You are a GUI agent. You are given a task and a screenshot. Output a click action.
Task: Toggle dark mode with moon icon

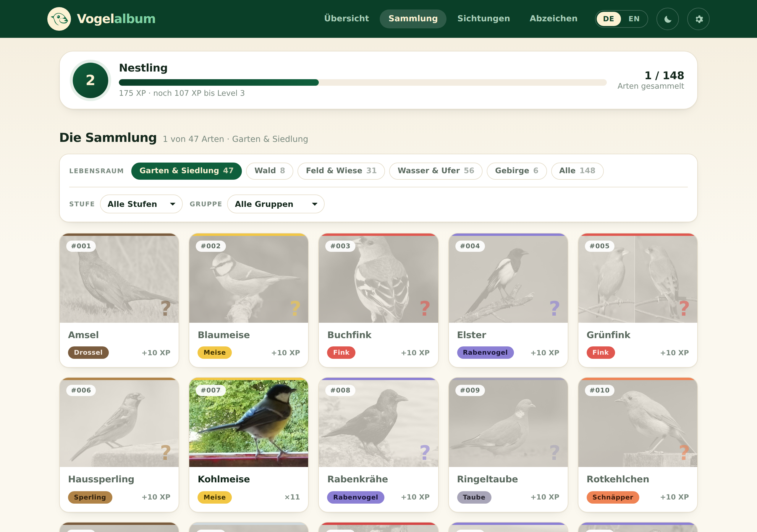[667, 19]
